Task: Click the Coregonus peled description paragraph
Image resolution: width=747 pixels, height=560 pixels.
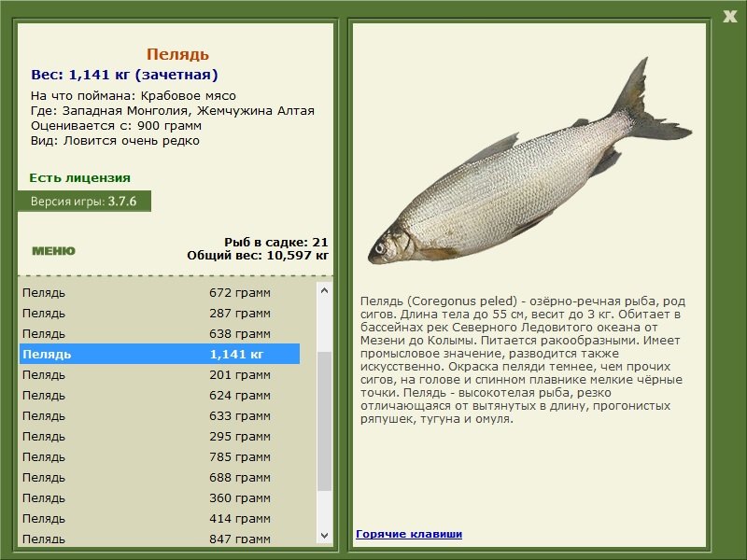Action: pyautogui.click(x=523, y=360)
